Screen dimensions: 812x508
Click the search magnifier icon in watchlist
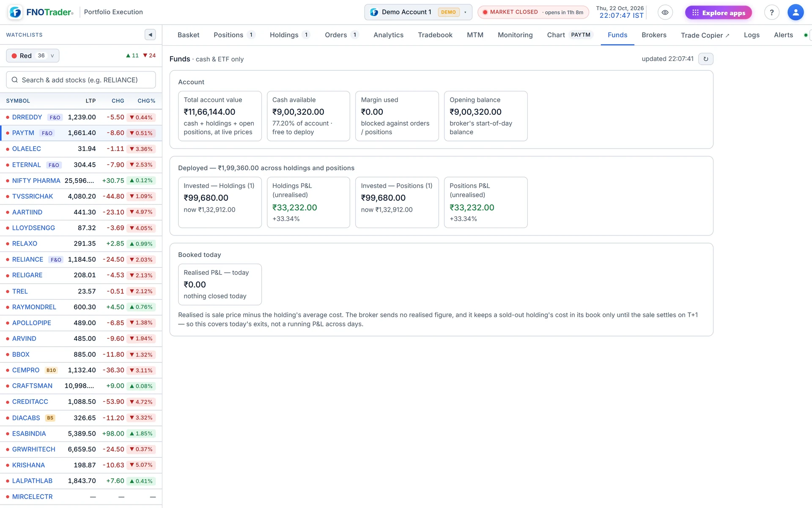click(15, 80)
